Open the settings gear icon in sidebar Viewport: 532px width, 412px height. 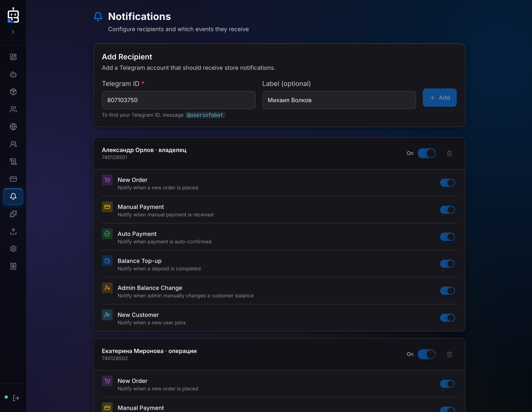13,249
